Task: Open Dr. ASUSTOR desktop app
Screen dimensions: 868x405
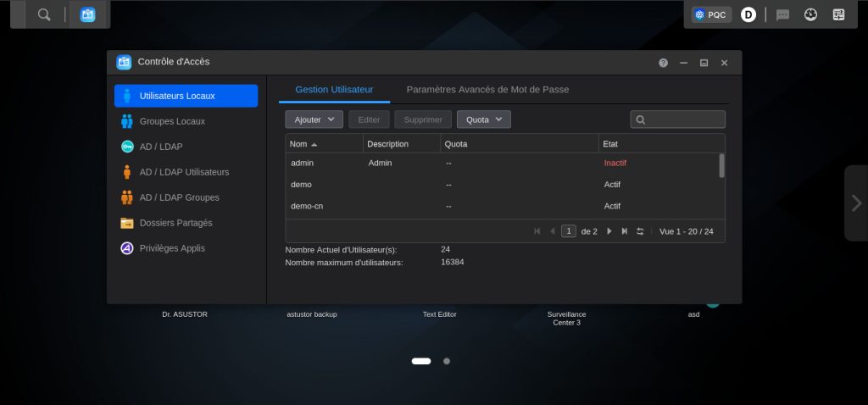Action: [x=185, y=314]
